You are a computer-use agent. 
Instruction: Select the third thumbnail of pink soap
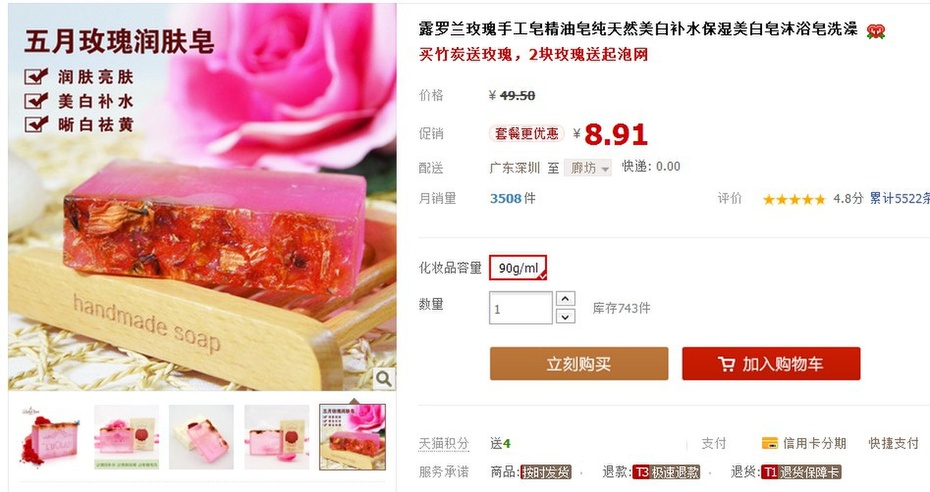pos(201,437)
